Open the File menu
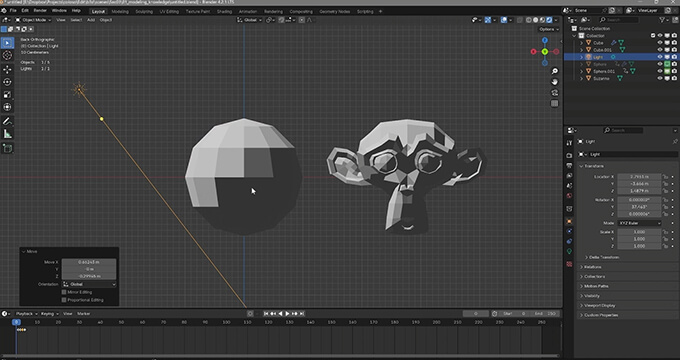The height and width of the screenshot is (360, 680). 13,10
